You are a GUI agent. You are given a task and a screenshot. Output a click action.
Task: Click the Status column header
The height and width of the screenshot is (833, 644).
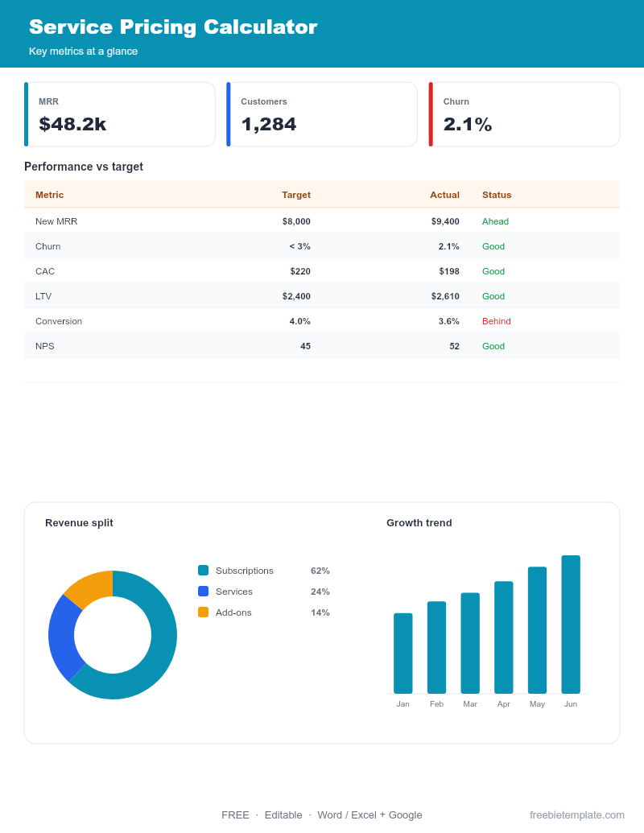pyautogui.click(x=497, y=195)
